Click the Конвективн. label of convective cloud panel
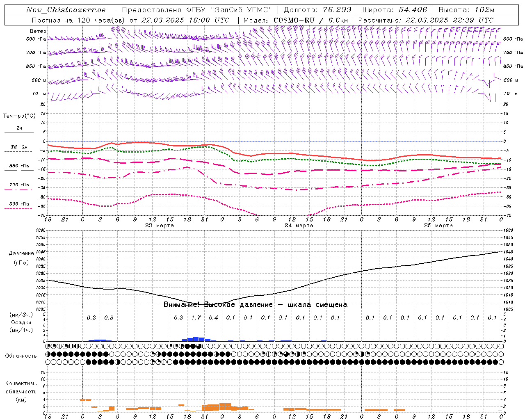The width and height of the screenshot is (525, 420). (21, 383)
